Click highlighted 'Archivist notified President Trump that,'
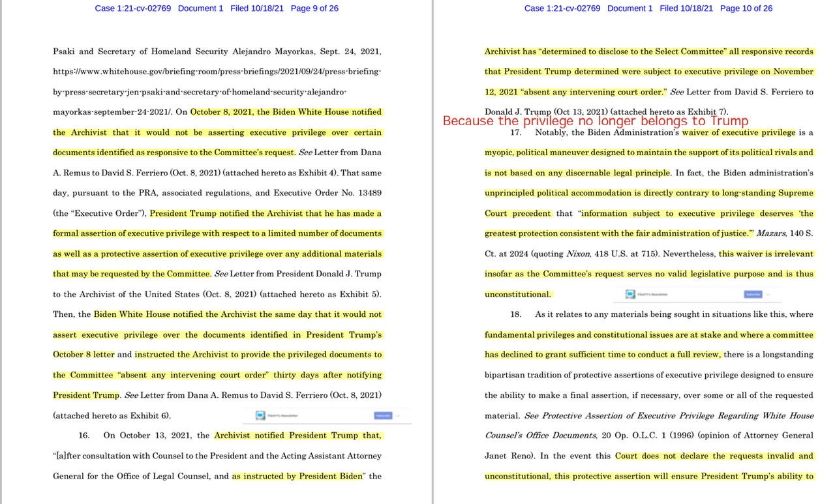The width and height of the screenshot is (835, 504). pyautogui.click(x=298, y=436)
